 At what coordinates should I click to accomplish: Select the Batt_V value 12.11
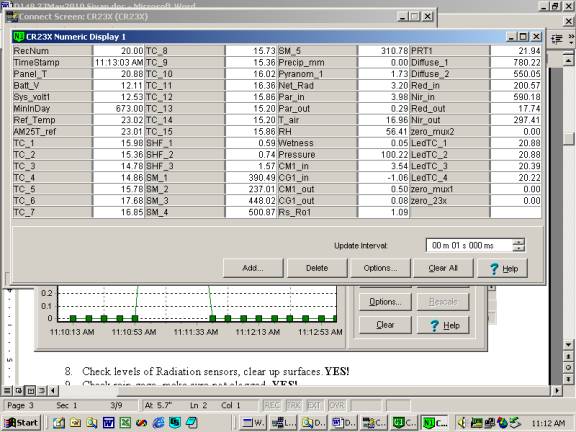pos(119,86)
